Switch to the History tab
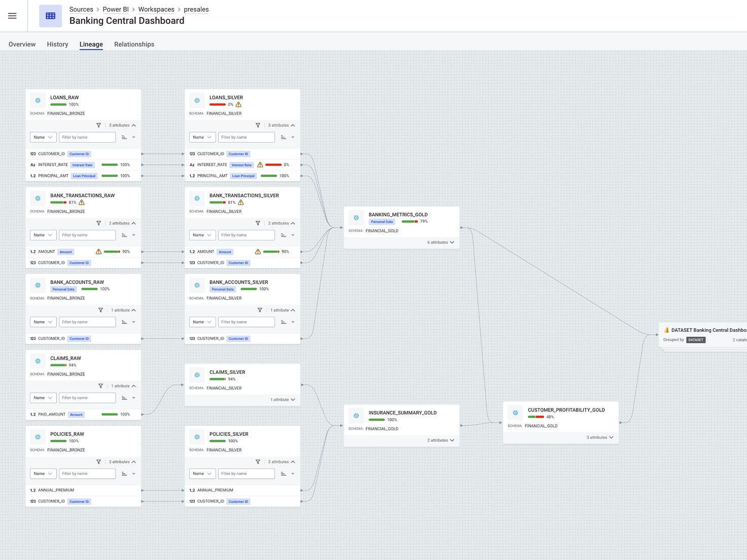Image resolution: width=747 pixels, height=560 pixels. click(x=57, y=44)
